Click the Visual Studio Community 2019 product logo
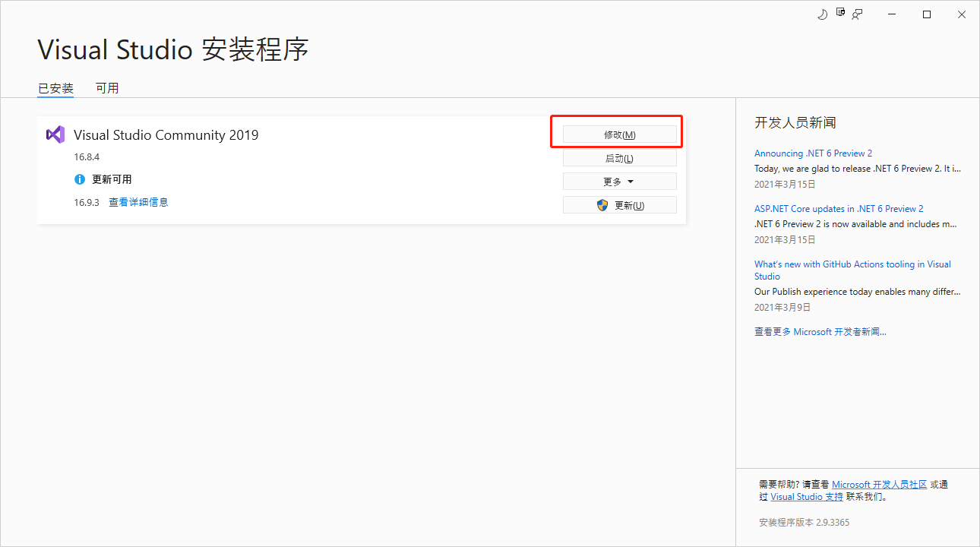 pos(55,134)
